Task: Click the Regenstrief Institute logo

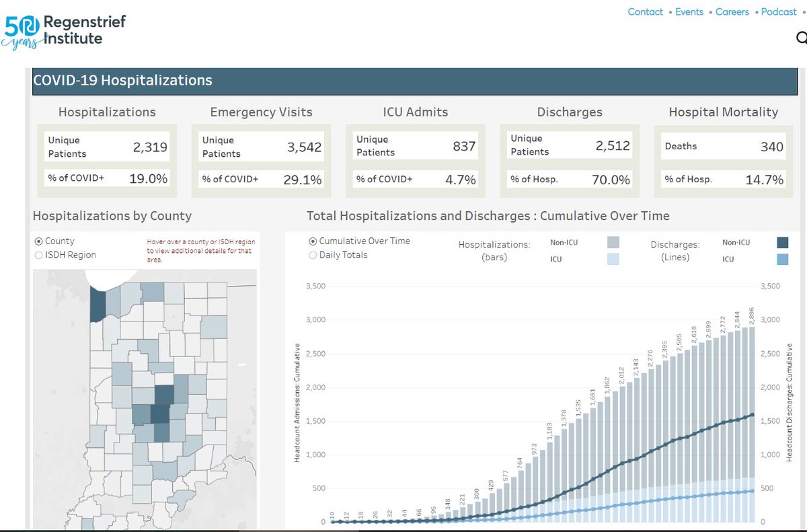Action: tap(65, 31)
